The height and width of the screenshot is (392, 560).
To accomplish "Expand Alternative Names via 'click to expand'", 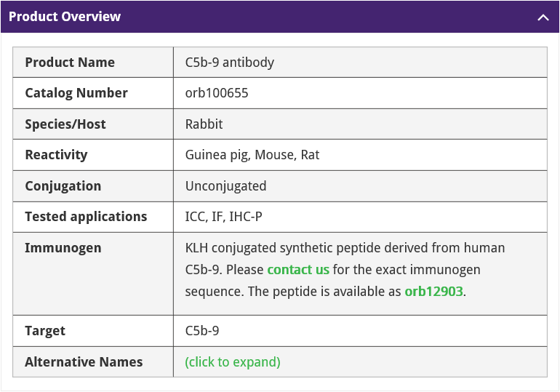I will (233, 362).
